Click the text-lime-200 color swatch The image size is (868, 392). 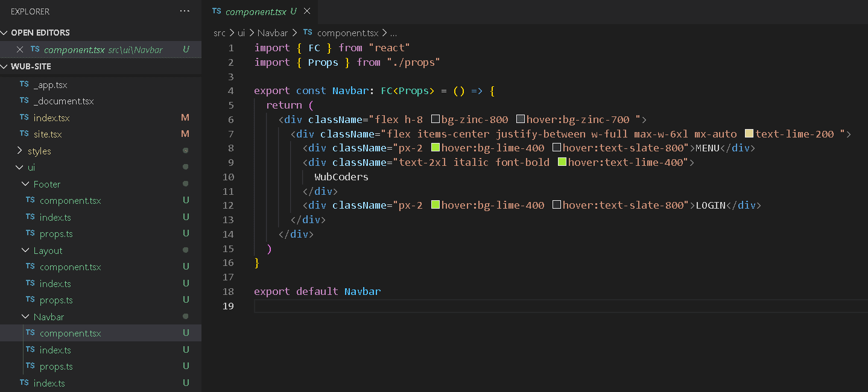tap(749, 134)
